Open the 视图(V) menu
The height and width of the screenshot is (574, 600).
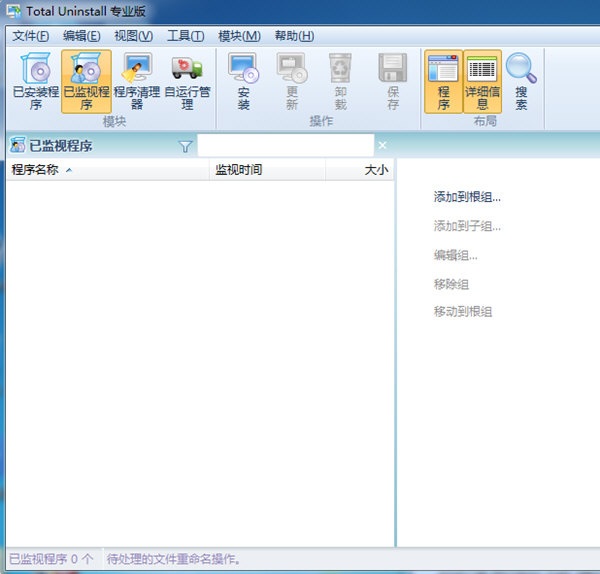[x=134, y=36]
